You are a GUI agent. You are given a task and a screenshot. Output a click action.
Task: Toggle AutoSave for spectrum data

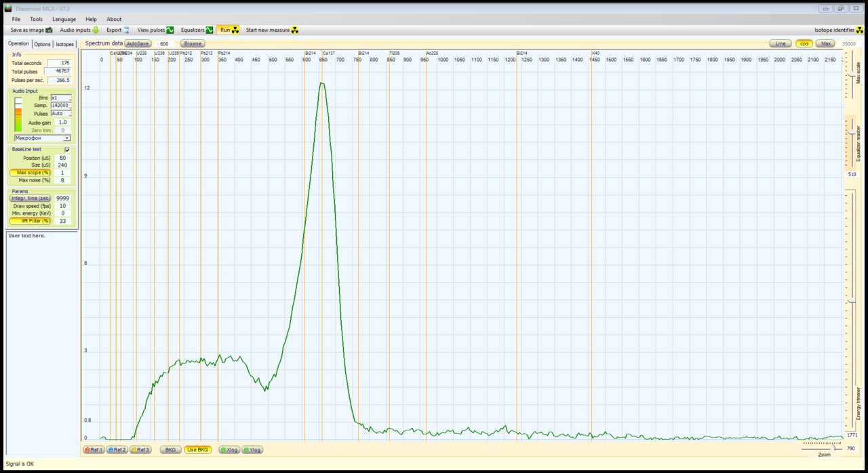click(x=138, y=43)
